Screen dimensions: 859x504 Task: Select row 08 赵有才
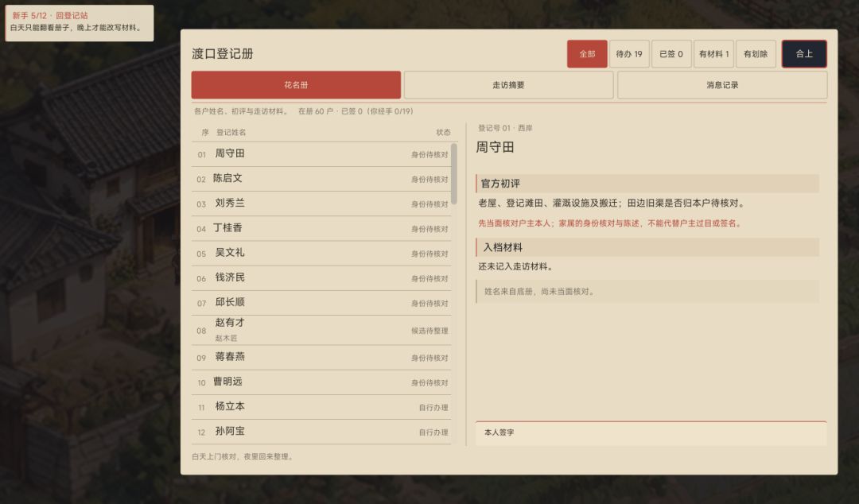point(321,331)
